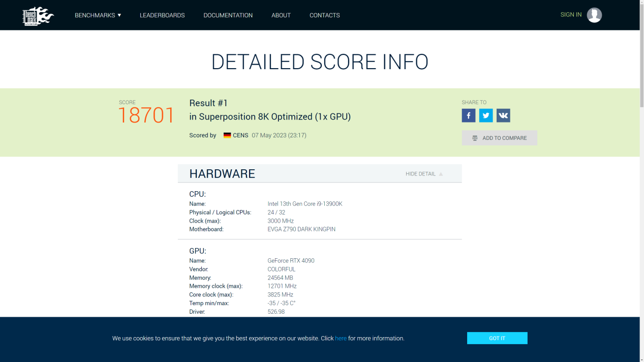Click the user avatar icon

point(594,15)
